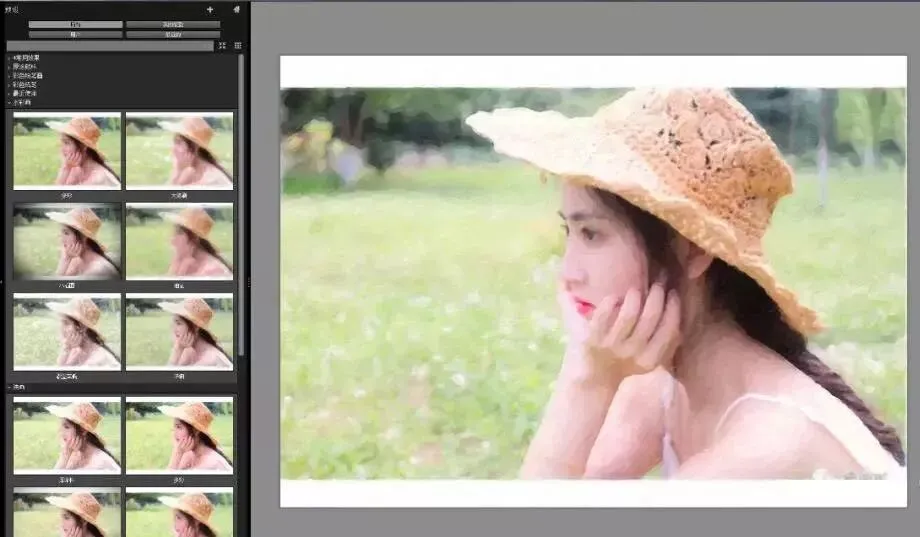Click the main preview image of the girl
The image size is (920, 537).
point(593,282)
